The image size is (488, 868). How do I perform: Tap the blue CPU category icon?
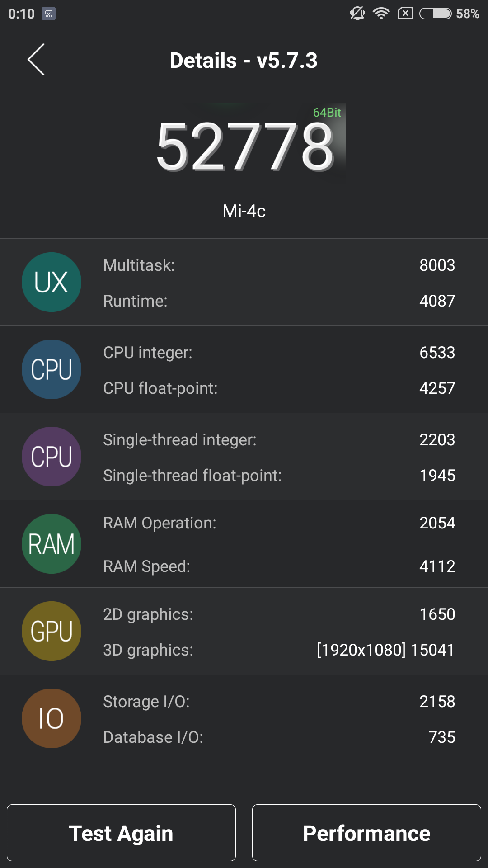pyautogui.click(x=52, y=369)
